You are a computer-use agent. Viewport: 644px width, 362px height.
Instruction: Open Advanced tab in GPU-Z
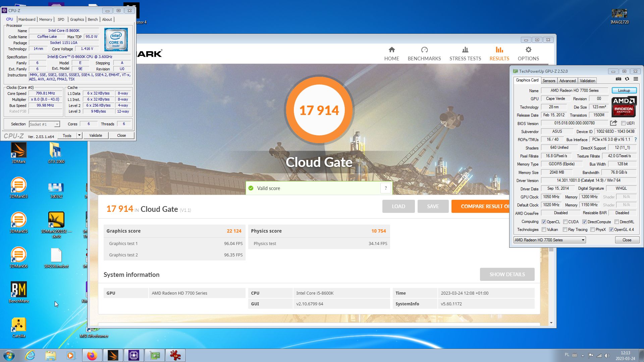(x=567, y=81)
